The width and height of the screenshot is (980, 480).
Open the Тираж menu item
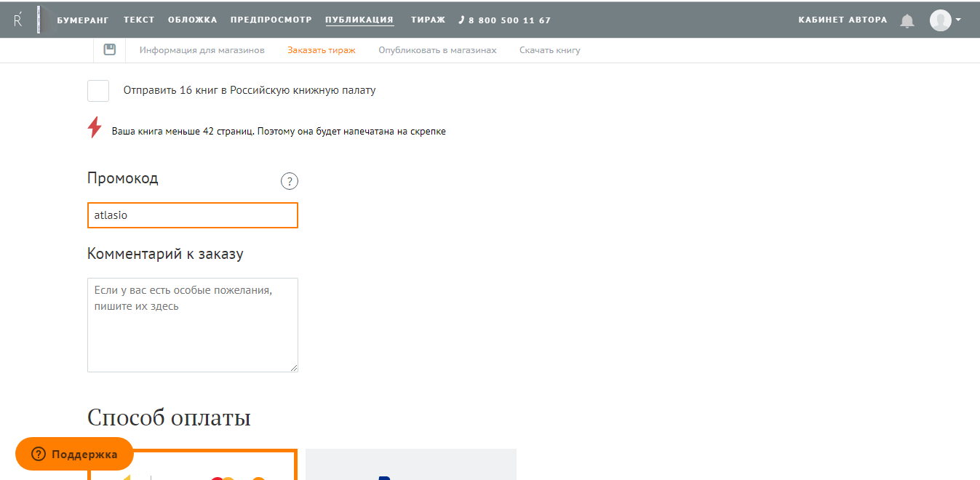(428, 20)
